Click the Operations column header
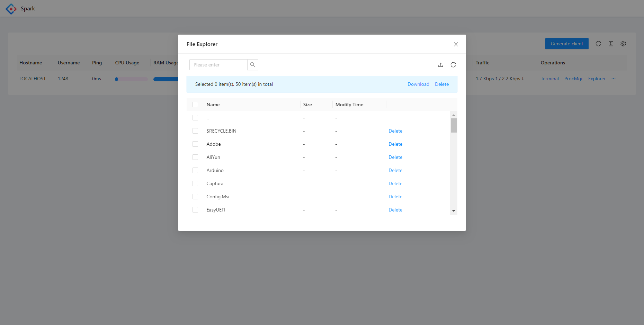Screen dimensions: 644x325 553,63
